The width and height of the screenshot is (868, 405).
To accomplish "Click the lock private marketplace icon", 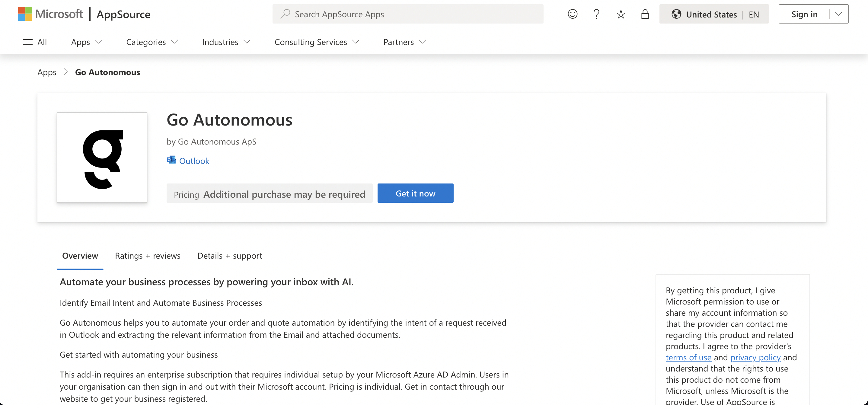I will pos(645,14).
